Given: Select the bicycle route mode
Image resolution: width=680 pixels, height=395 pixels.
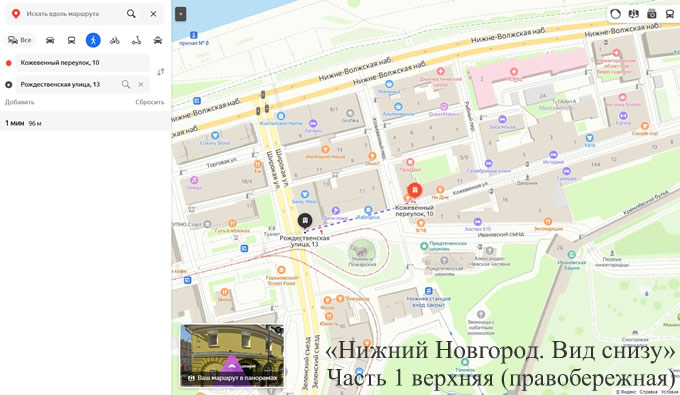Looking at the screenshot, I should pyautogui.click(x=114, y=40).
